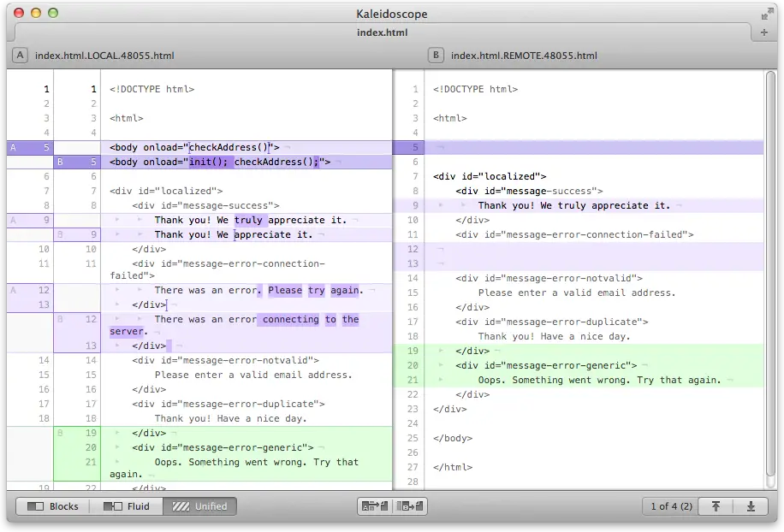Click the message-error-duplicate div in left pane
This screenshot has width=784, height=532.
[x=229, y=404]
